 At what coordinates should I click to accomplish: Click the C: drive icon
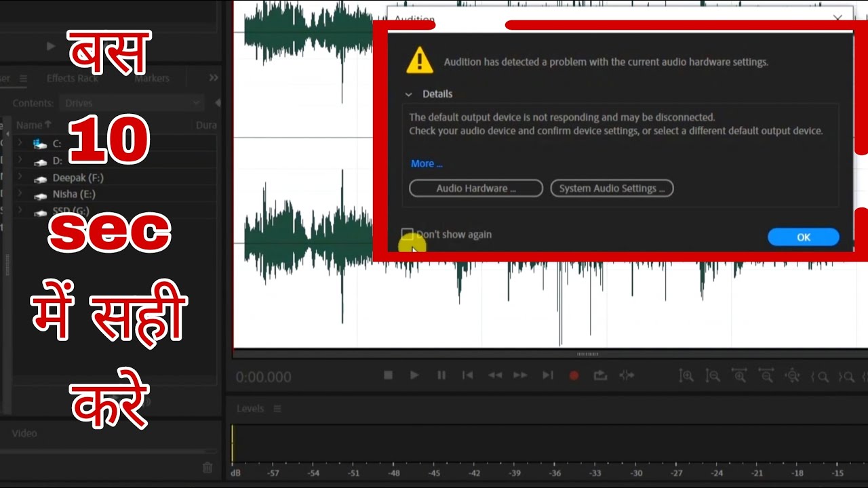(41, 144)
